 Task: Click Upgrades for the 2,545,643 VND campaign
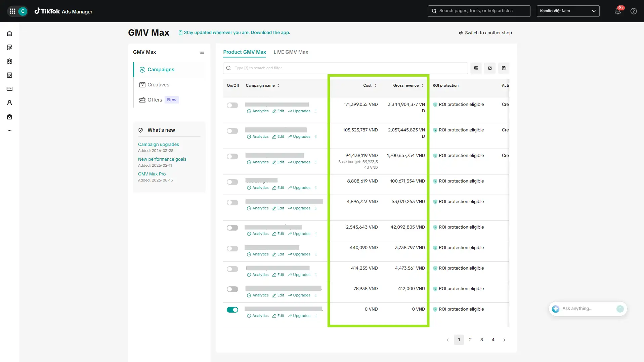[299, 234]
